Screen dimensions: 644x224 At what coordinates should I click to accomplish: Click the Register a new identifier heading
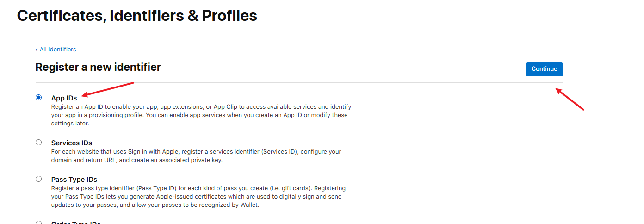pos(98,67)
